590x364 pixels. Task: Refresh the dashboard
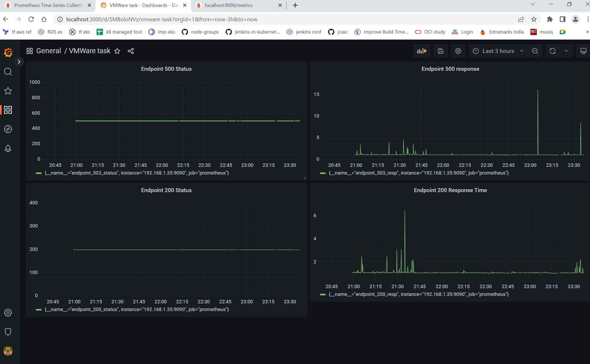tap(552, 51)
